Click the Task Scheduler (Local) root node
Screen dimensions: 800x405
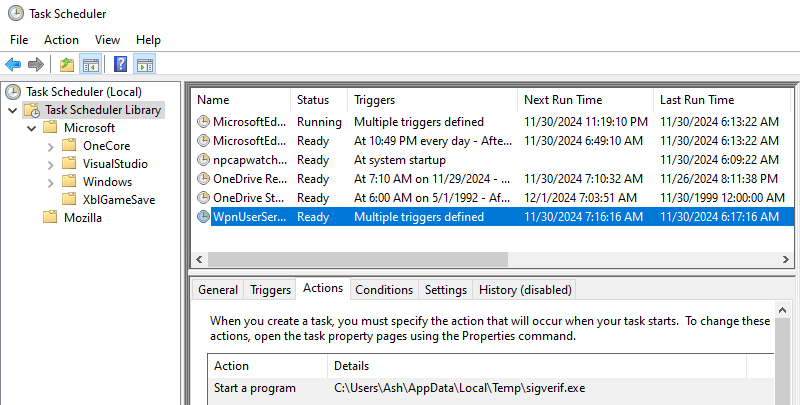tap(85, 91)
